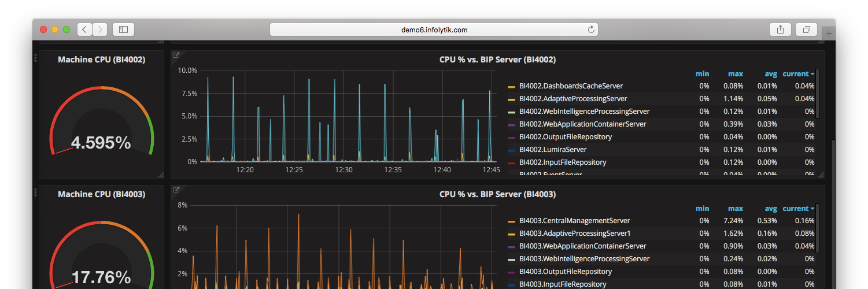Go forward with Safari's forward arrow
This screenshot has height=289, width=868.
(100, 29)
